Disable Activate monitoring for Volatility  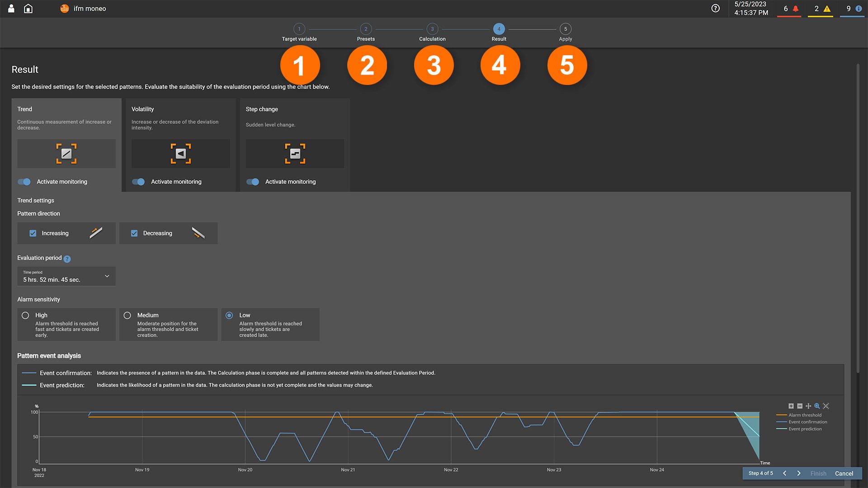tap(138, 182)
